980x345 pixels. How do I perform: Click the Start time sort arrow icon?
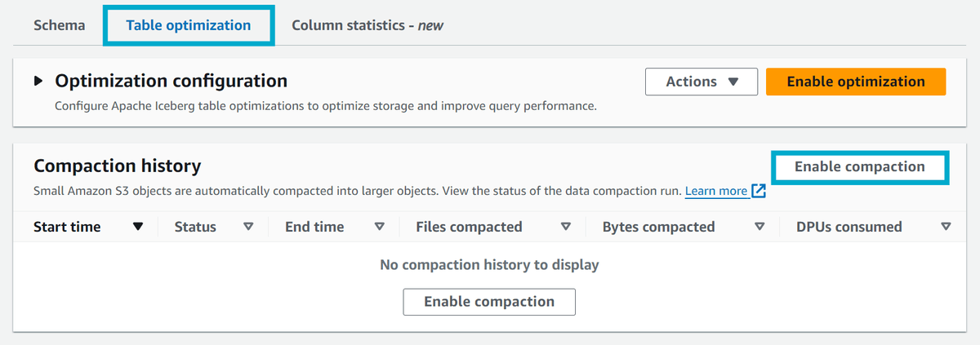138,227
